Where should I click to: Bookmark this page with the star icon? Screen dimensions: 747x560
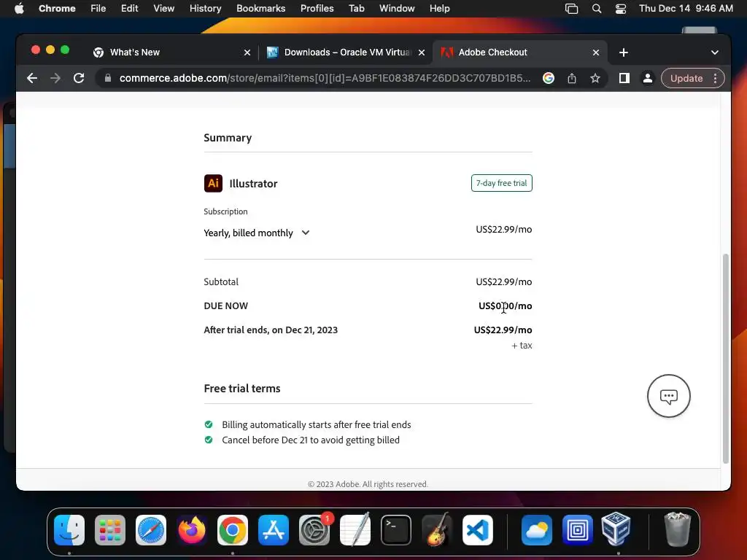[x=595, y=78]
